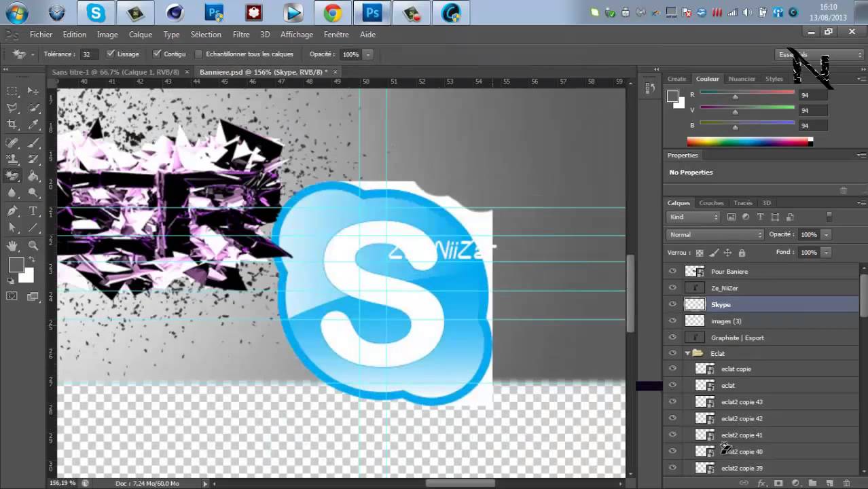The height and width of the screenshot is (489, 868).
Task: Click the Tolérance value field
Action: pyautogui.click(x=88, y=54)
